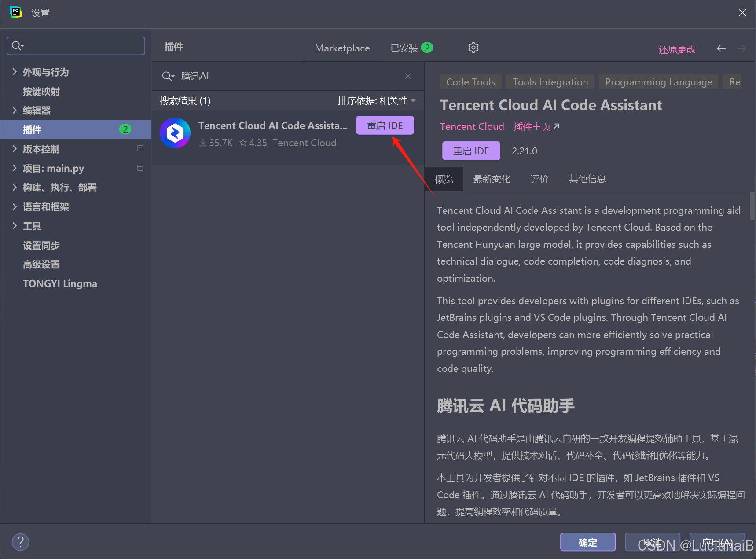The image size is (756, 559).
Task: Click 重启 IDE in the plugin detail panel
Action: click(471, 151)
